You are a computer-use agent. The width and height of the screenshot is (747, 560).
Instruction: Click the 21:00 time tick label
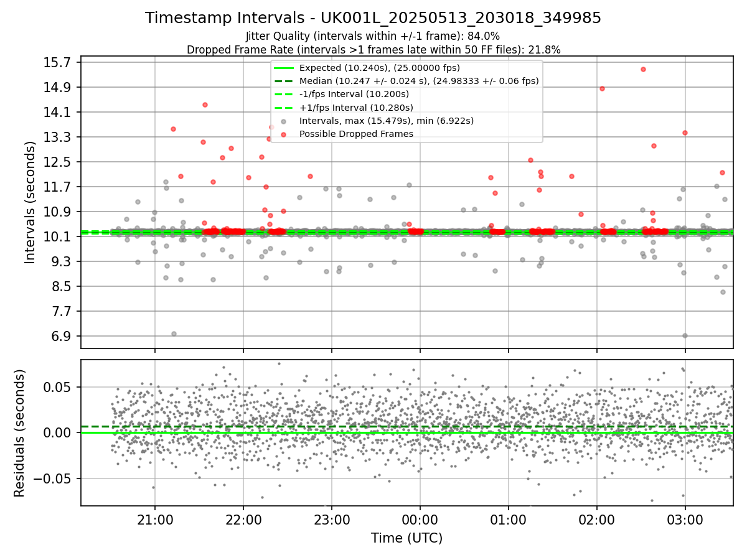(x=155, y=519)
